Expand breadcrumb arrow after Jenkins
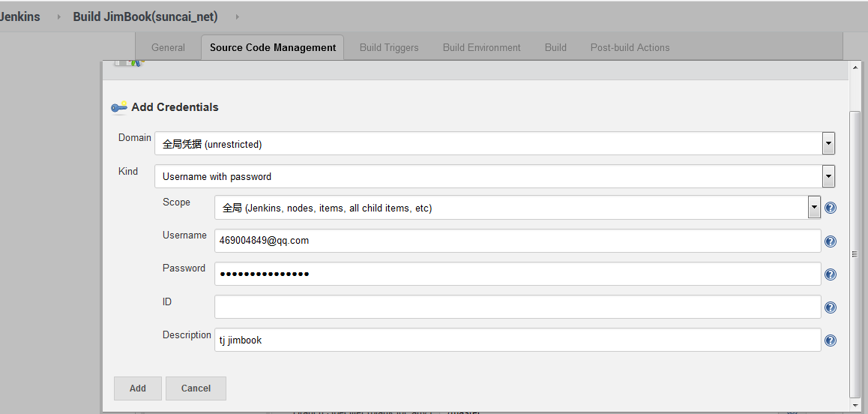Image resolution: width=868 pixels, height=414 pixels. pyautogui.click(x=58, y=16)
